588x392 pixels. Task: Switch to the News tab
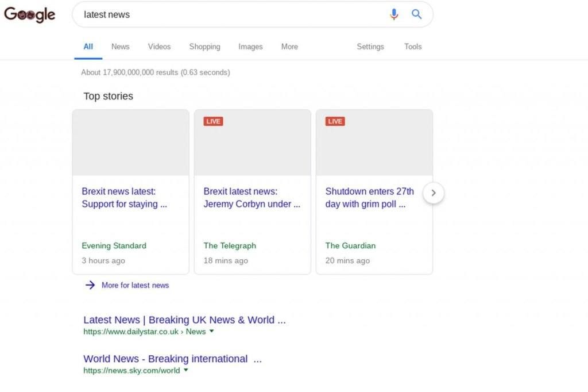(120, 47)
